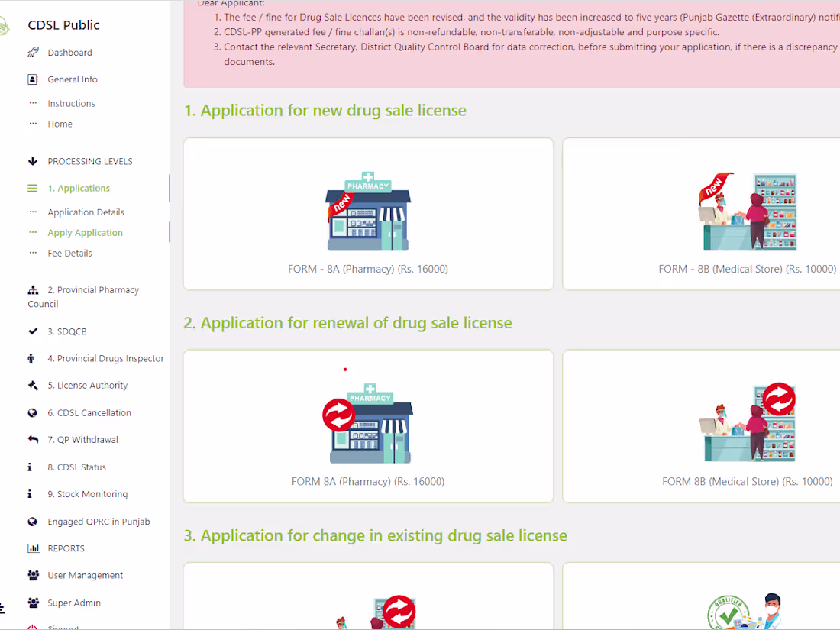Viewport: 840px width, 630px height.
Task: Open the REPORTS bar-chart icon
Action: (x=32, y=548)
